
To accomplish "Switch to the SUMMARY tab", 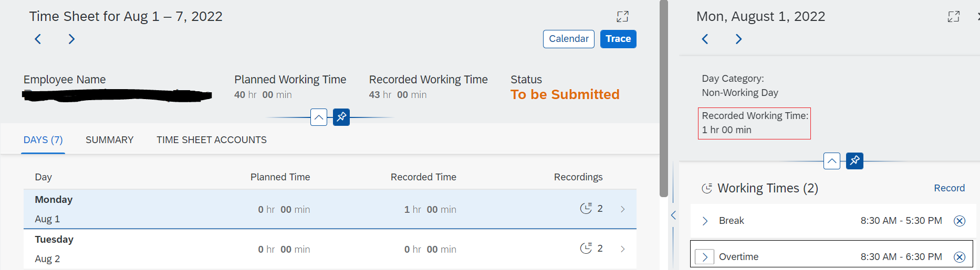I will [x=109, y=140].
